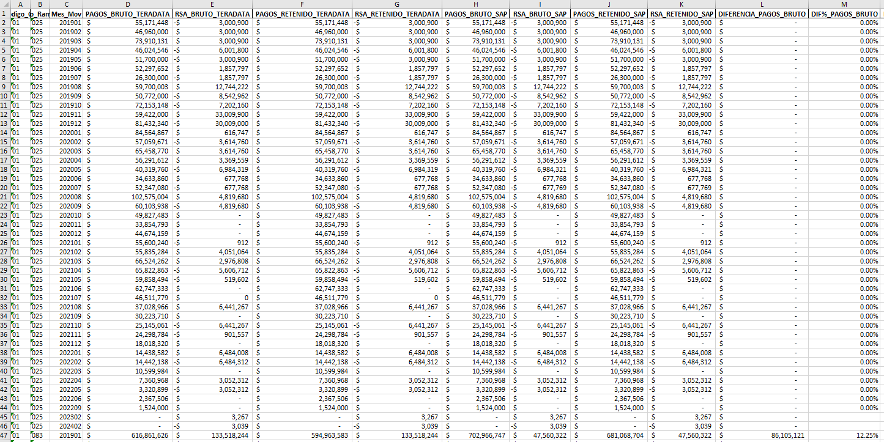Screen dimensions: 884x442
Task: Select 84,564,867 under PAGOS_RETENIDO_TERADATA
Action: (303, 132)
